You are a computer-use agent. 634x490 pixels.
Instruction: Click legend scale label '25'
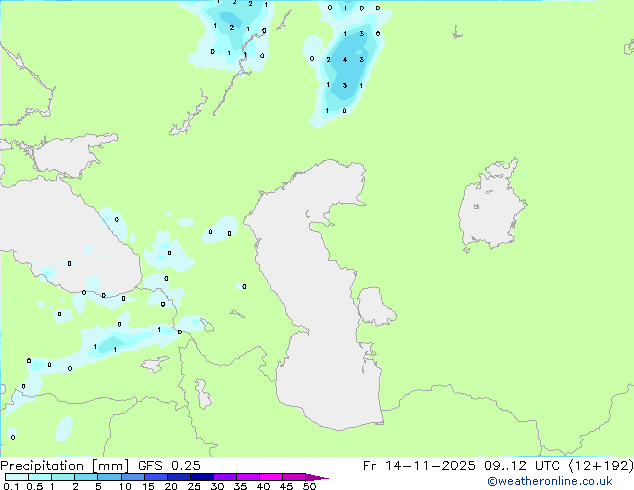pos(194,486)
